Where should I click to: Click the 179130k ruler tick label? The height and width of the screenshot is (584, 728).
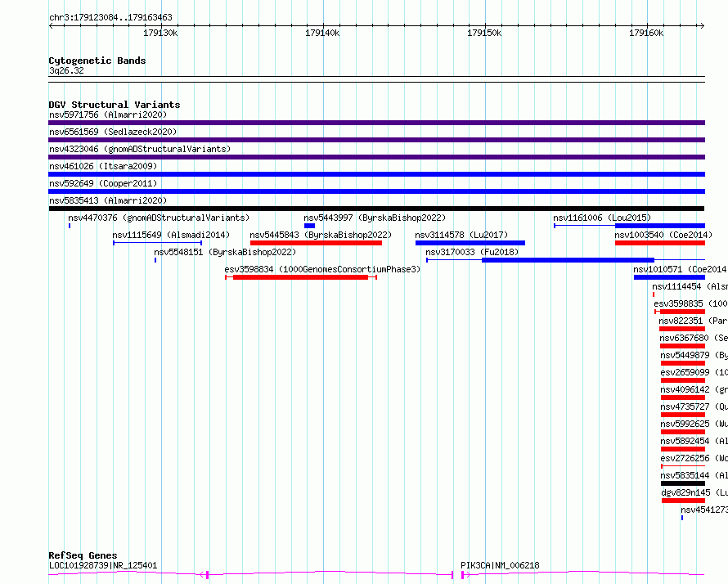(160, 33)
